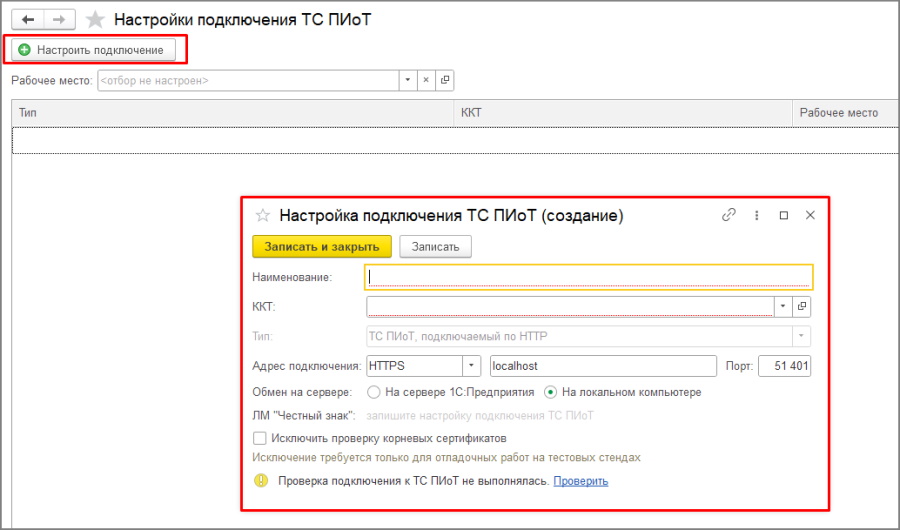Open the ККТ item form icon
This screenshot has width=900, height=530.
802,307
